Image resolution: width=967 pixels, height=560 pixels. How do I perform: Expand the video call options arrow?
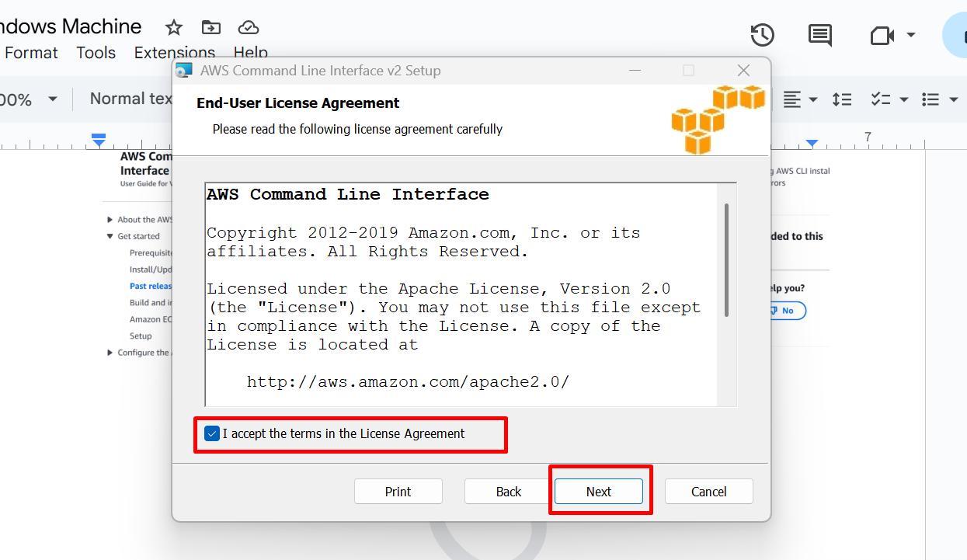click(911, 36)
